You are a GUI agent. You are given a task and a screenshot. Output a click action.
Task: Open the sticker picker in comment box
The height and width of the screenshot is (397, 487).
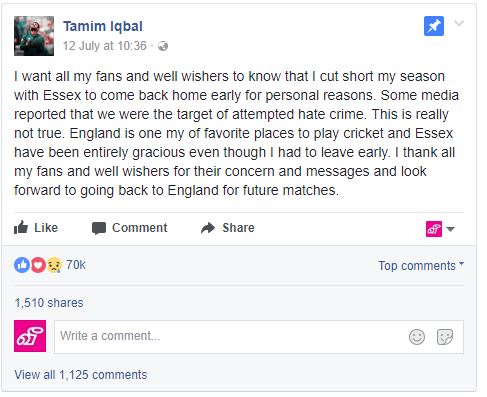445,337
